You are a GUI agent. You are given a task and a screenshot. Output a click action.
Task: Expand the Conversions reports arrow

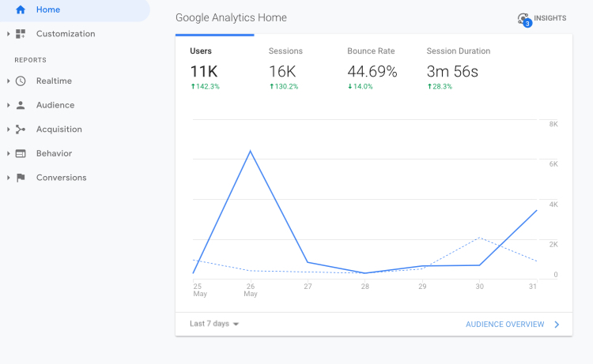[x=9, y=178]
